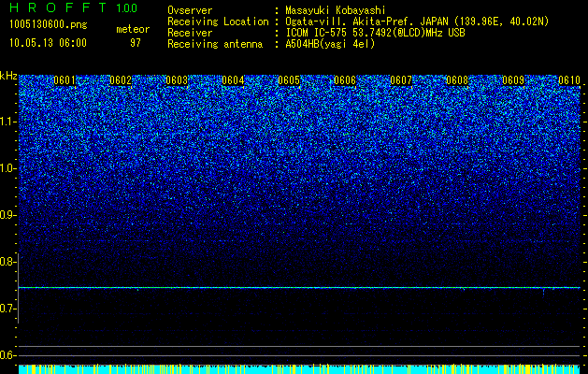
Task: Click the 0605 time marker
Action: pos(289,80)
